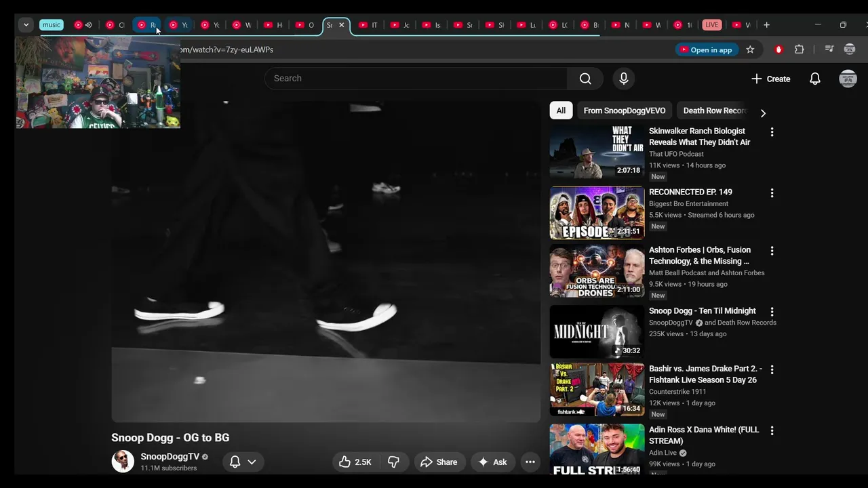Click video title 'Snoop Dogg - OG to BG'
This screenshot has height=488, width=868.
(170, 438)
